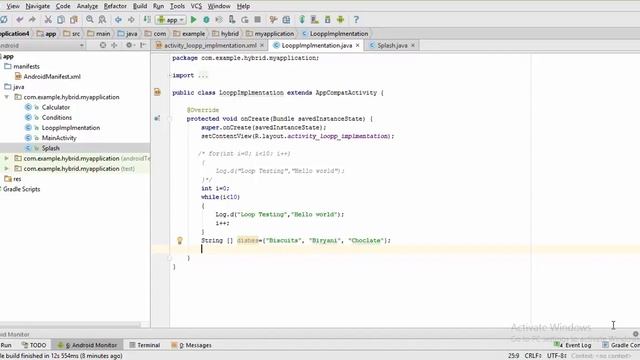This screenshot has width=640, height=360.
Task: Open the Code menu
Action: [63, 6]
